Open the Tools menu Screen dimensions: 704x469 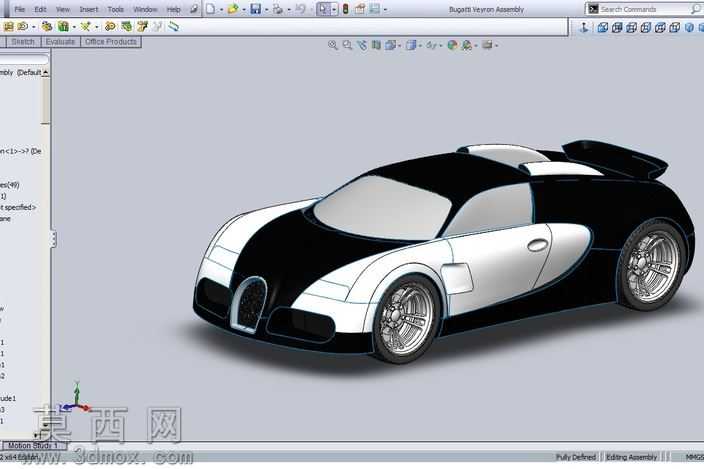pos(115,9)
